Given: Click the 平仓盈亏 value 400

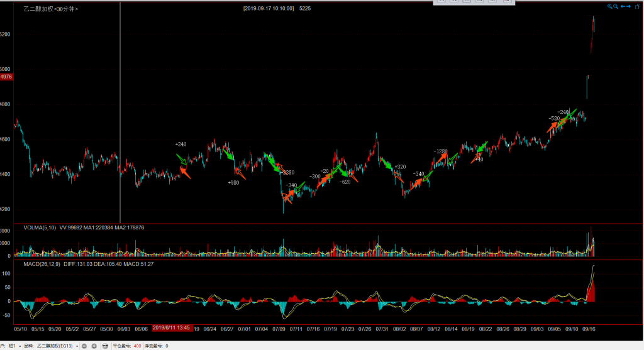Looking at the screenshot, I should 137,346.
